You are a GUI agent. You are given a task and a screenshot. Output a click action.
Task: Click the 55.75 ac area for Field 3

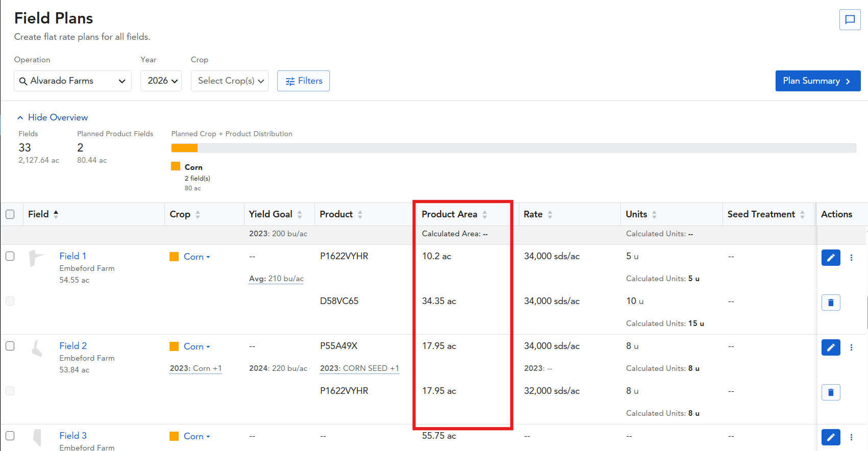[x=439, y=436]
